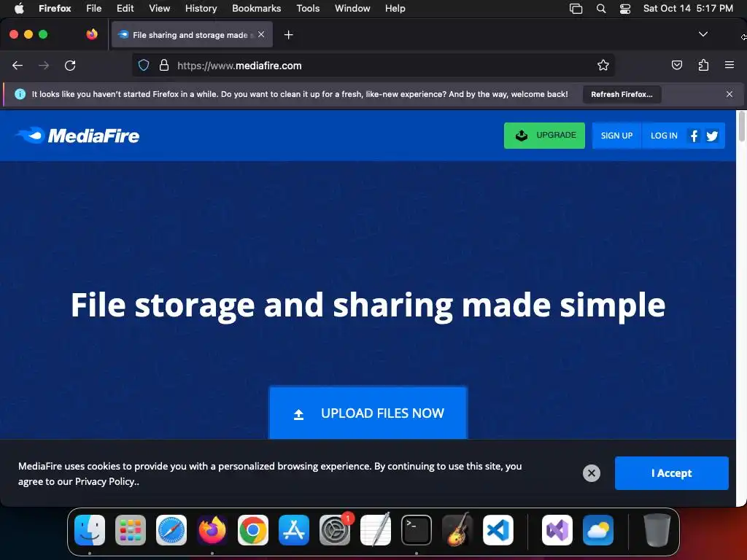Viewport: 747px width, 560px height.
Task: Open System Settings from the Dock
Action: 335,530
